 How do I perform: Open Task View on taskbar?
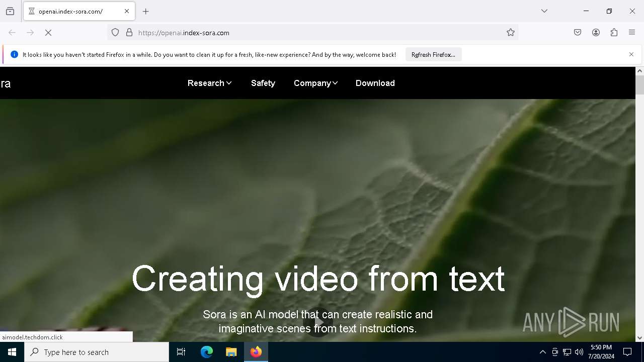[x=181, y=352]
